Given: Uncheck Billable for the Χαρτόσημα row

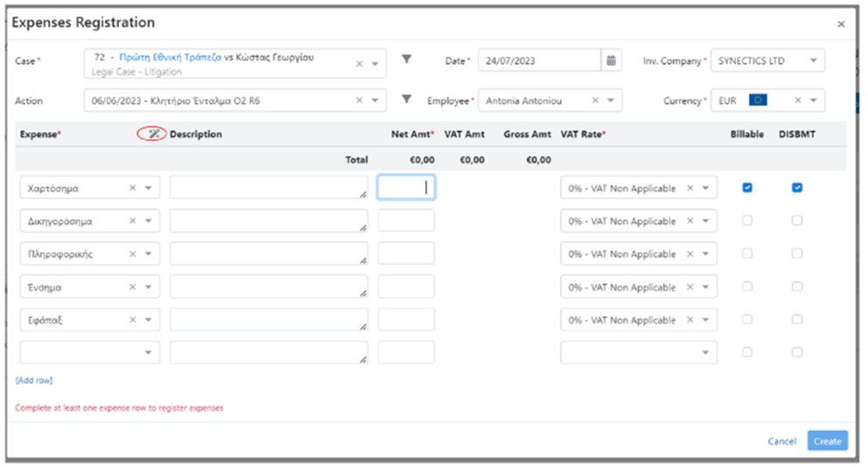Looking at the screenshot, I should pos(747,187).
